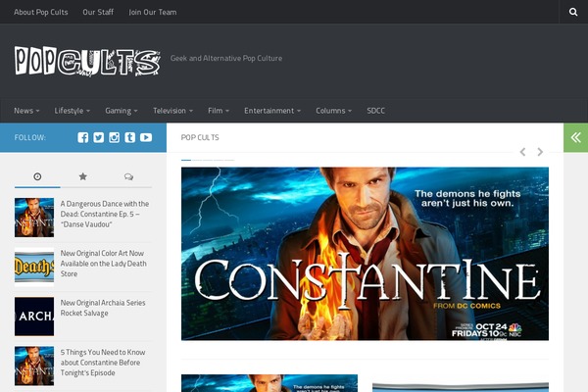Select the popular posts star tab
Viewport: 588px width, 392px height.
tap(83, 176)
